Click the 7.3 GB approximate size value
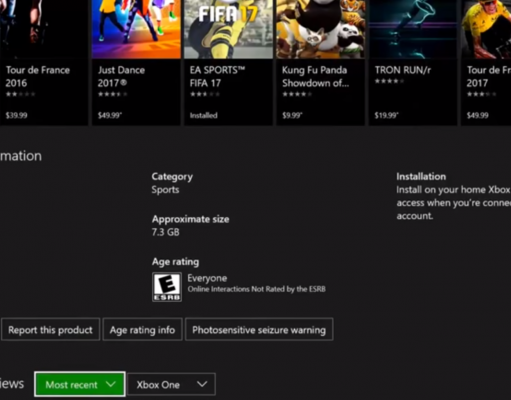This screenshot has width=511, height=400. click(165, 232)
